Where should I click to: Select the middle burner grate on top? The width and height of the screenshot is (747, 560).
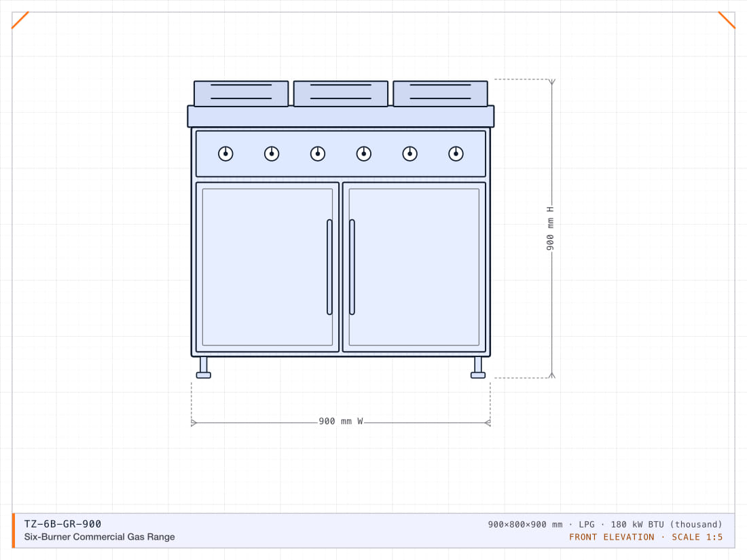pos(341,94)
